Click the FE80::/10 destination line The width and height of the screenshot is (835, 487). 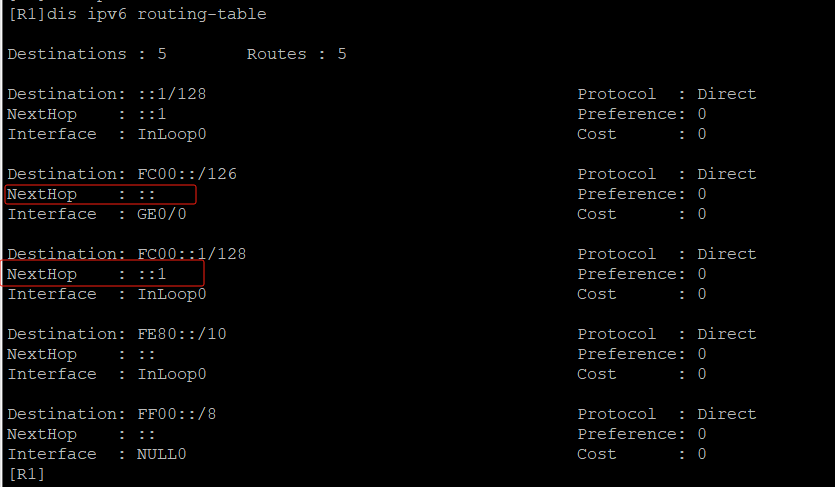tap(117, 334)
